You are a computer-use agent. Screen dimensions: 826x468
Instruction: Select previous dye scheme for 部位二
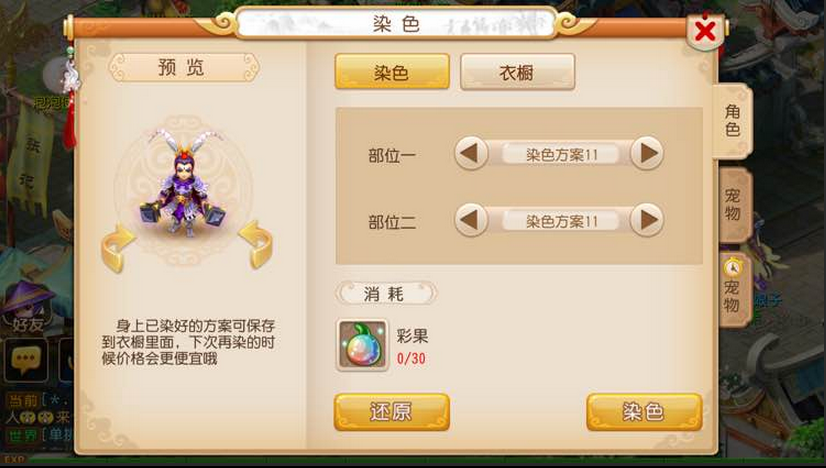point(470,220)
